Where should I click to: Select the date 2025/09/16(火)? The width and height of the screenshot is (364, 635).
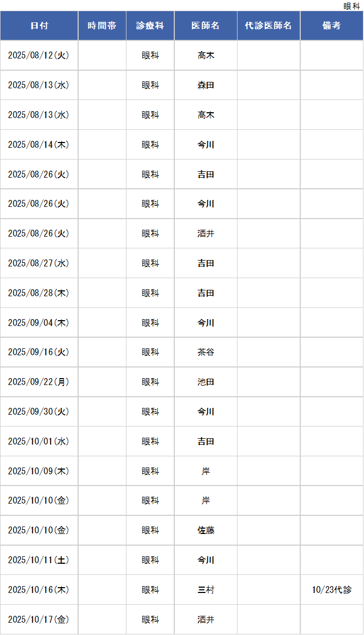(x=39, y=352)
